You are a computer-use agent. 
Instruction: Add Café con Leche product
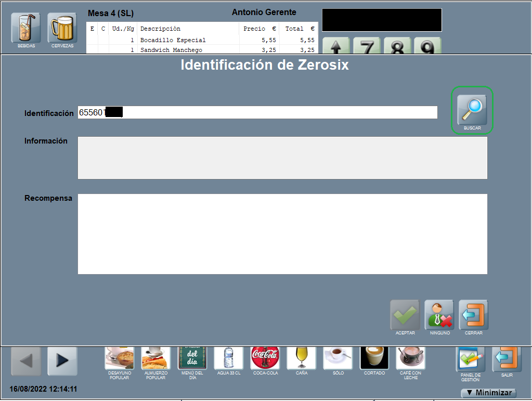(410, 358)
